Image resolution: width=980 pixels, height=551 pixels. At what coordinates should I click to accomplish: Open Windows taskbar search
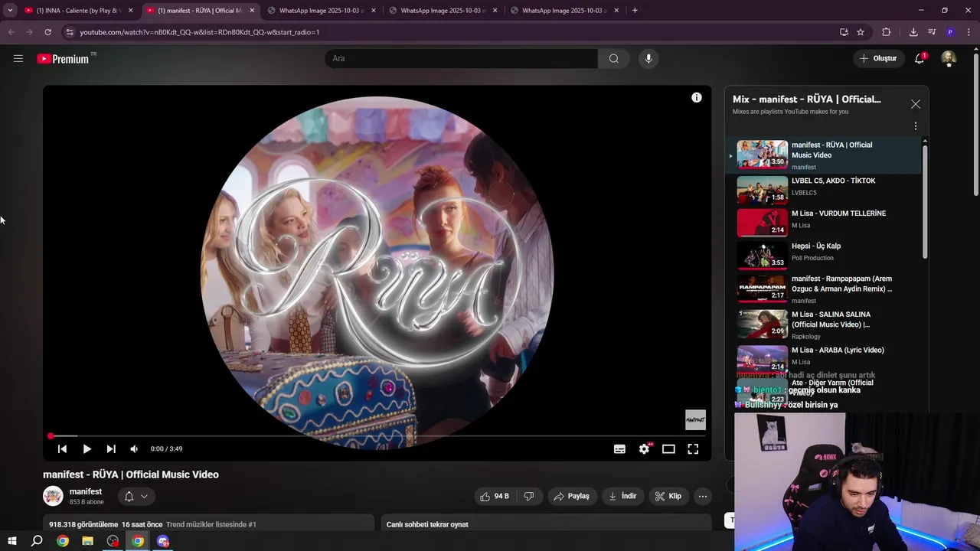click(x=37, y=541)
